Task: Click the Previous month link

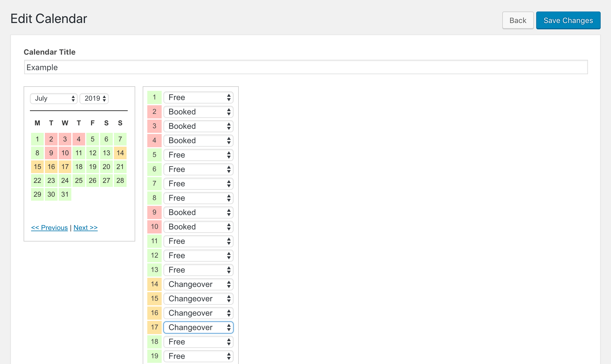Action: point(49,227)
